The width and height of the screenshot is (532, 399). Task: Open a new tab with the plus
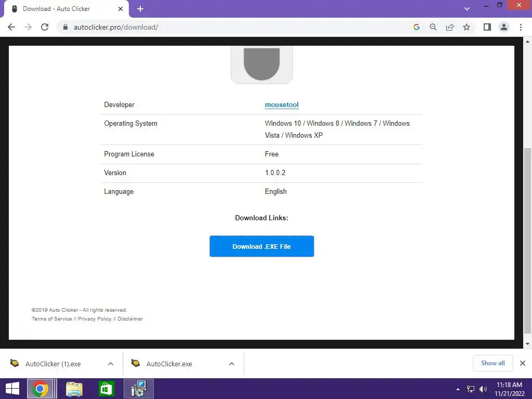tap(140, 9)
